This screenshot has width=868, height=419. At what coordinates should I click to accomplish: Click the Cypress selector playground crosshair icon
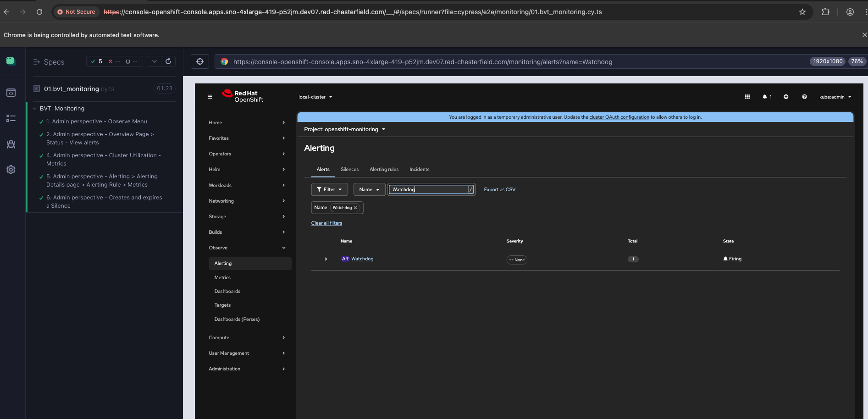point(200,61)
